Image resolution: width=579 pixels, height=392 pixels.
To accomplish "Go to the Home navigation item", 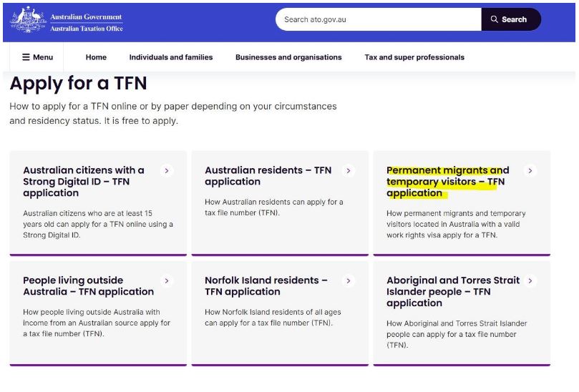I will coord(96,57).
